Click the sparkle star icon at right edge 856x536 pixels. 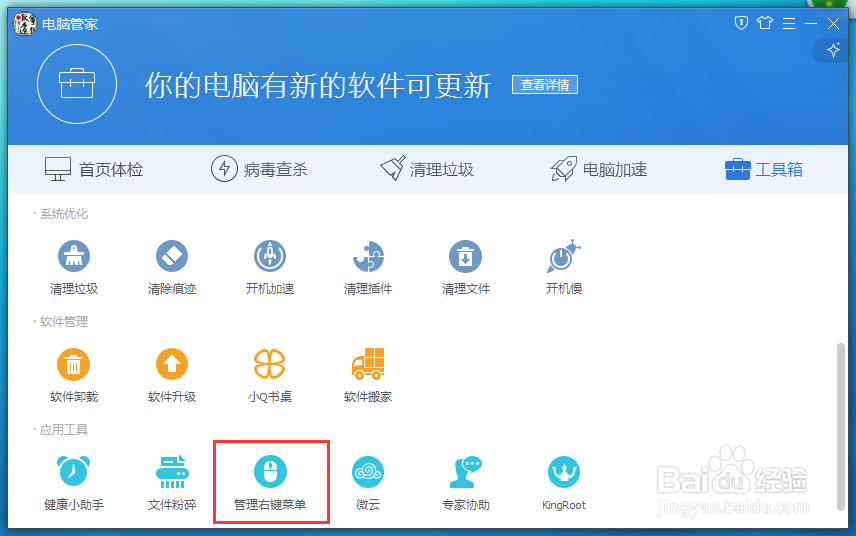834,50
